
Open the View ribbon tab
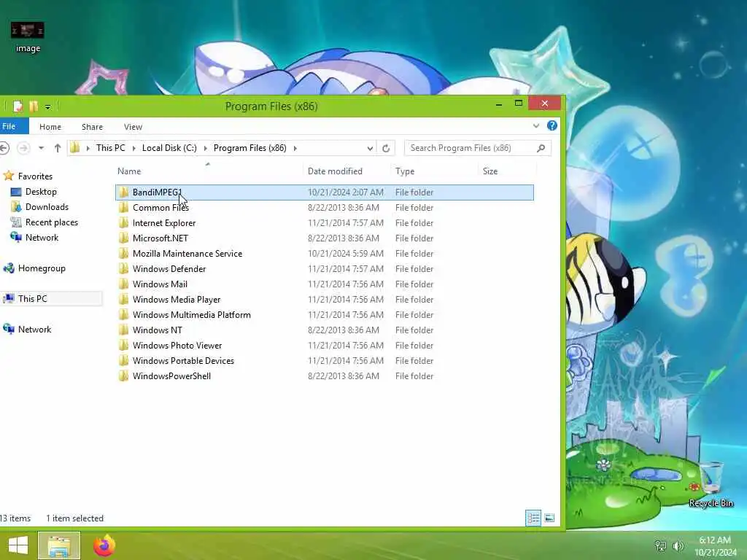133,127
